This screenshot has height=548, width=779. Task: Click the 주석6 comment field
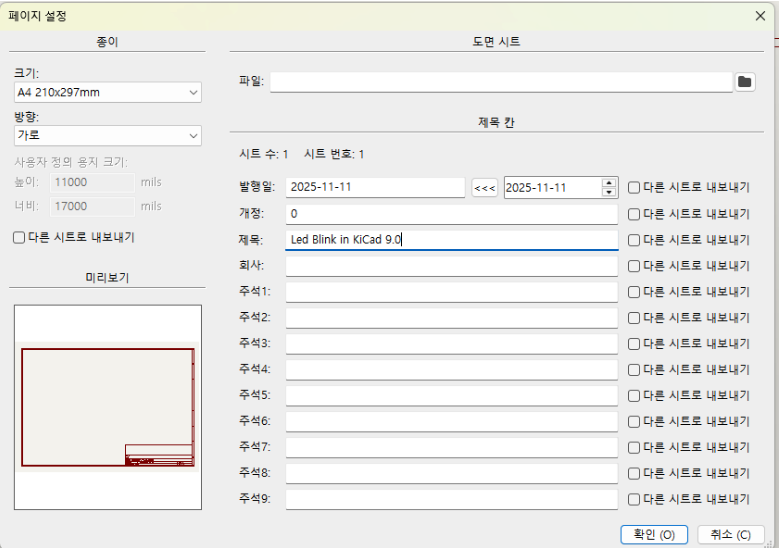[452, 421]
